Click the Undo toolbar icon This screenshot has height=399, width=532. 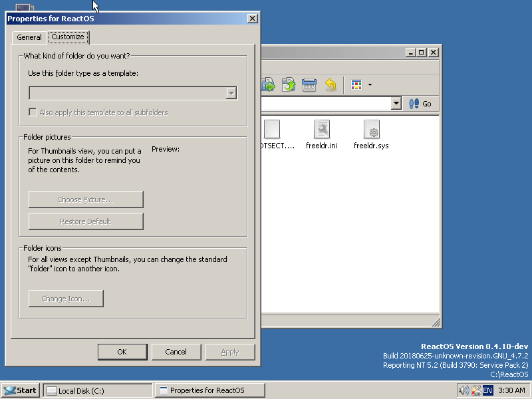(x=331, y=84)
